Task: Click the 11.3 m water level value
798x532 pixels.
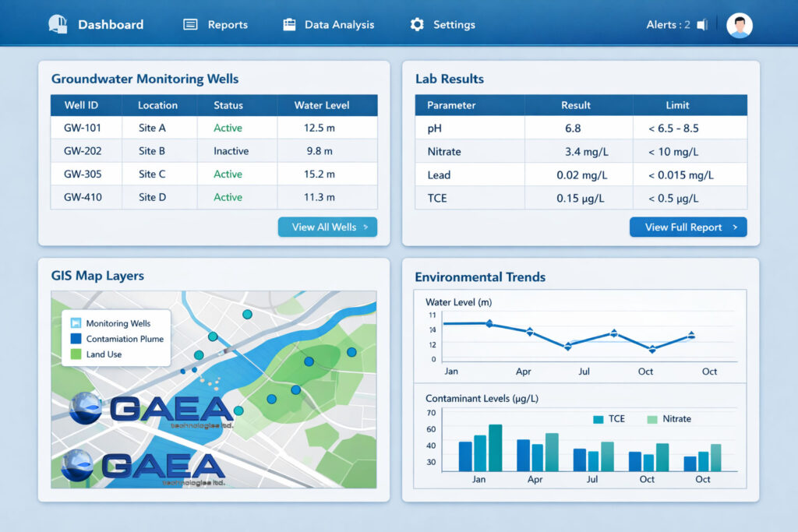Action: pyautogui.click(x=319, y=197)
